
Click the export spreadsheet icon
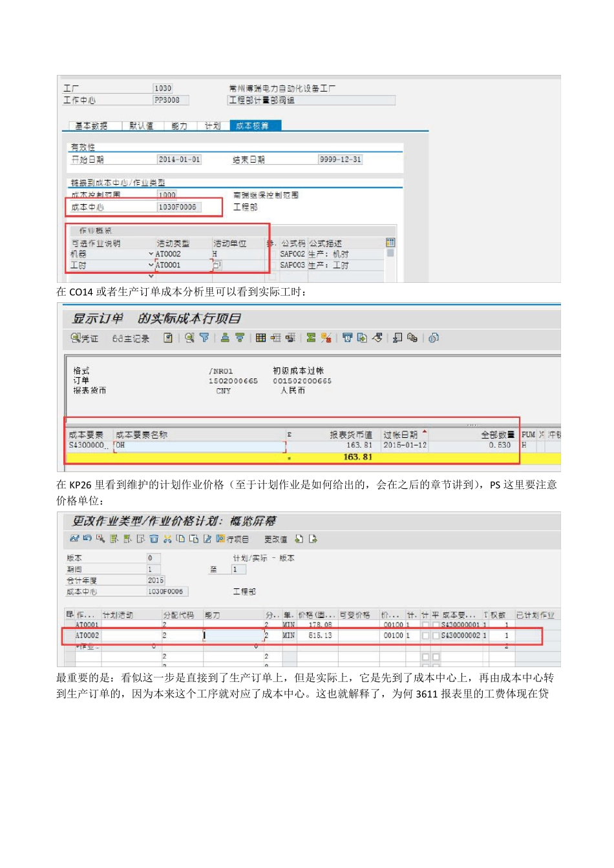point(362,338)
